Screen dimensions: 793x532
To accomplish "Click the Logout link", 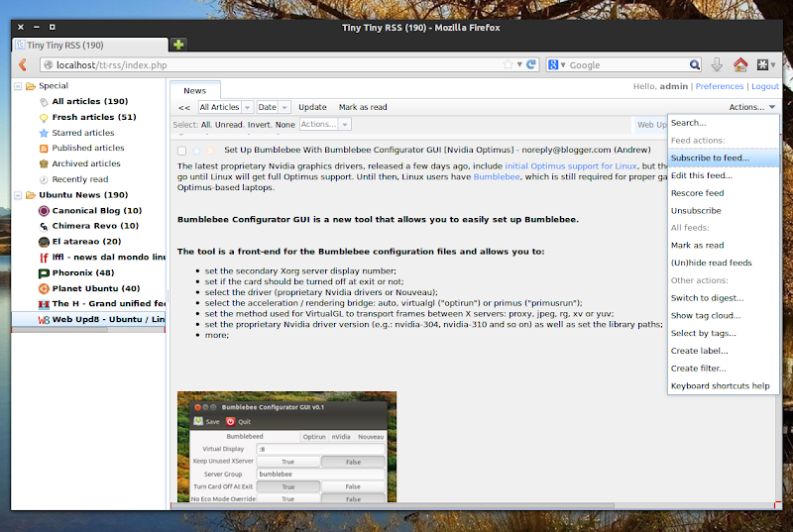I will pyautogui.click(x=764, y=86).
